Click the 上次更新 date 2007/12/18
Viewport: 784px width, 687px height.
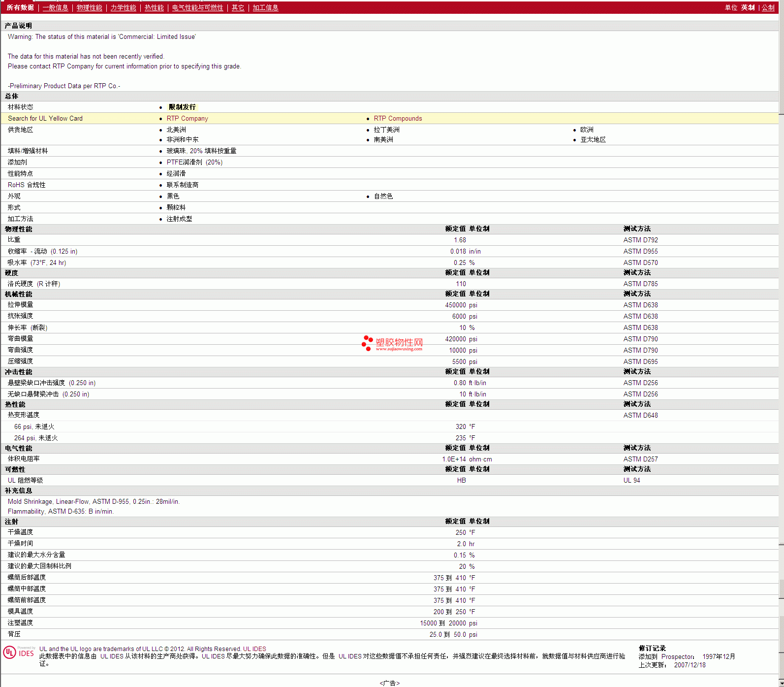pyautogui.click(x=690, y=665)
